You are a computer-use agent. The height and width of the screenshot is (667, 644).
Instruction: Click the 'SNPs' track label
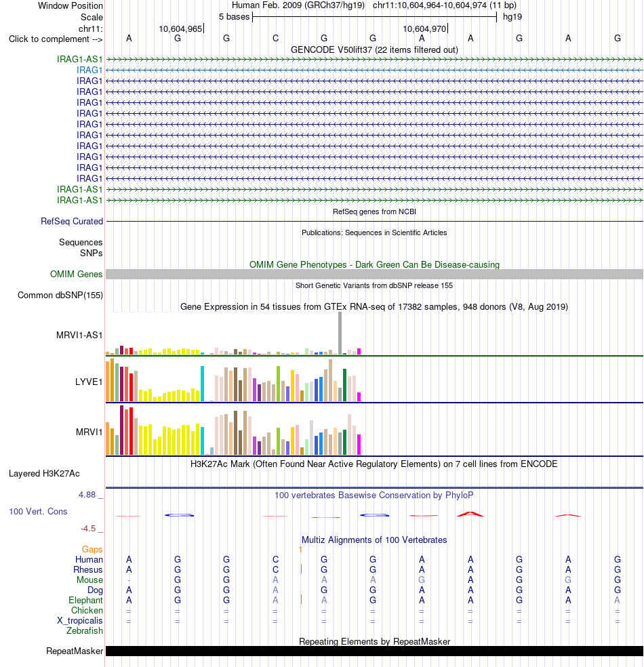coord(92,253)
